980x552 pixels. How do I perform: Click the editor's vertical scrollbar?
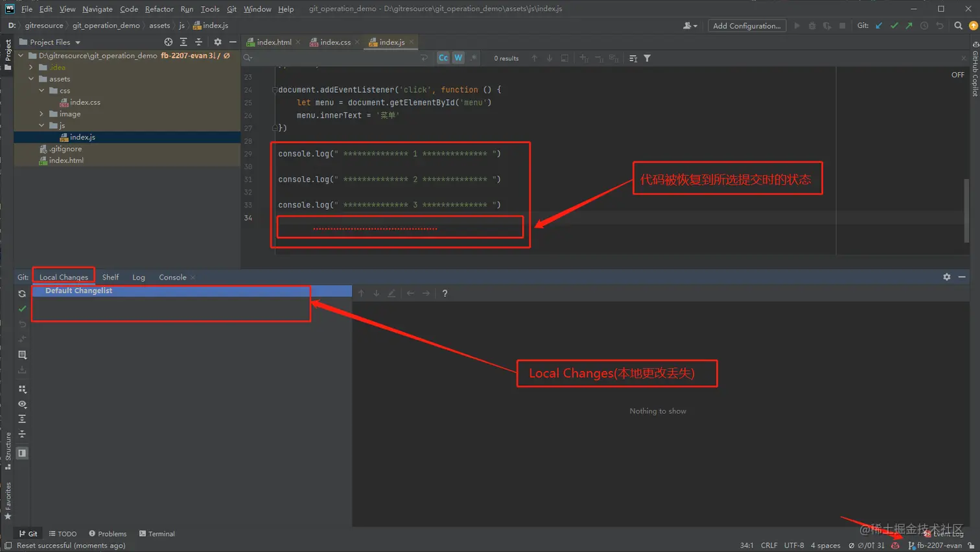966,211
